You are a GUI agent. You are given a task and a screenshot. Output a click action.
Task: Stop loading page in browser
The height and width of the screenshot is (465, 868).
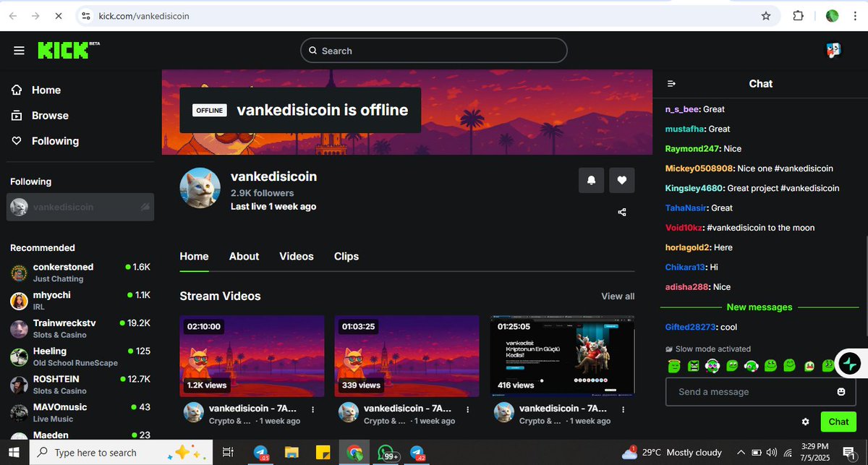(59, 15)
